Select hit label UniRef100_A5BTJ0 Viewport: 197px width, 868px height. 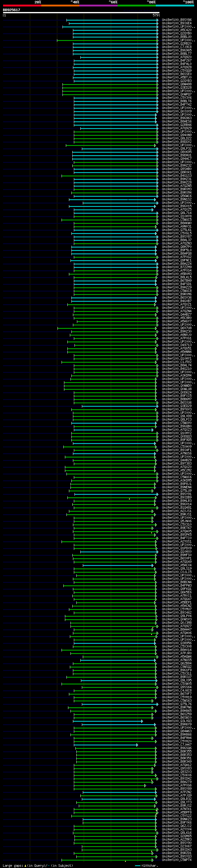pos(176,78)
